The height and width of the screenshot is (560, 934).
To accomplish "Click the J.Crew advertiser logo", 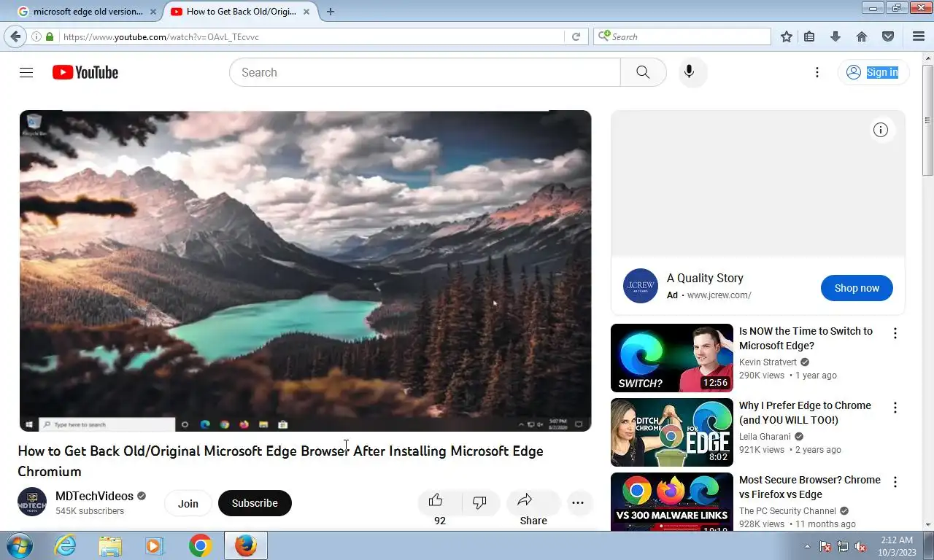I will coord(641,286).
